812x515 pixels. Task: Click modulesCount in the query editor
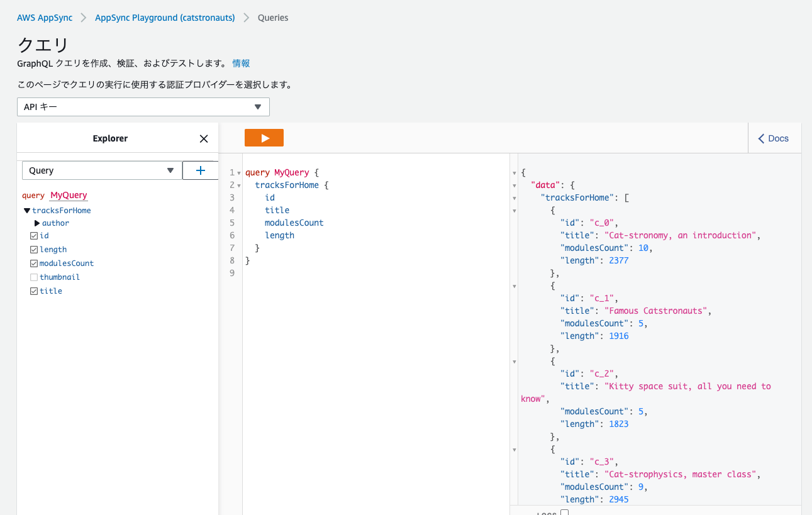[x=294, y=223]
